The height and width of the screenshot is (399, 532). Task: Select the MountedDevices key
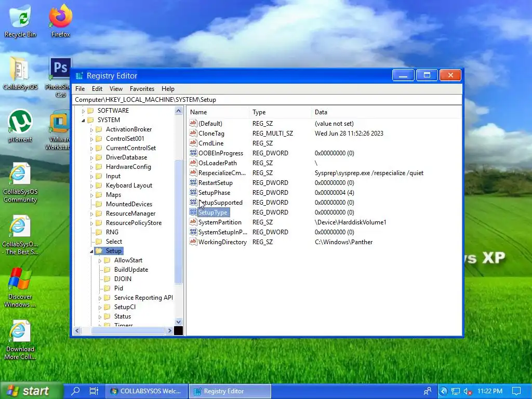pyautogui.click(x=129, y=204)
